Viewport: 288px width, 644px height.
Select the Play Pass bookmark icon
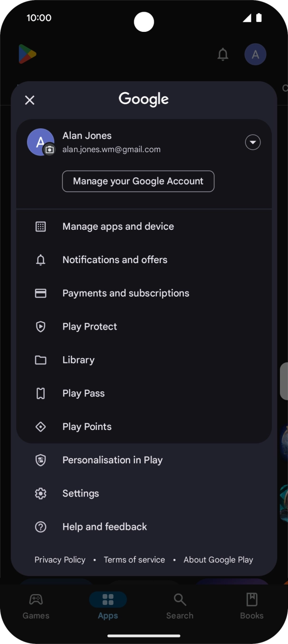[x=40, y=393]
